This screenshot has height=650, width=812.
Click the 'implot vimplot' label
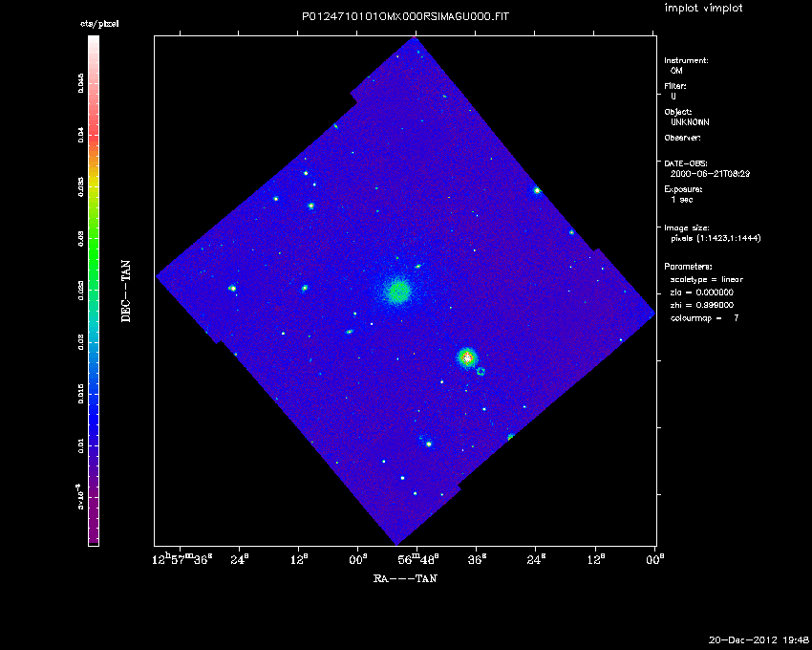[x=703, y=8]
